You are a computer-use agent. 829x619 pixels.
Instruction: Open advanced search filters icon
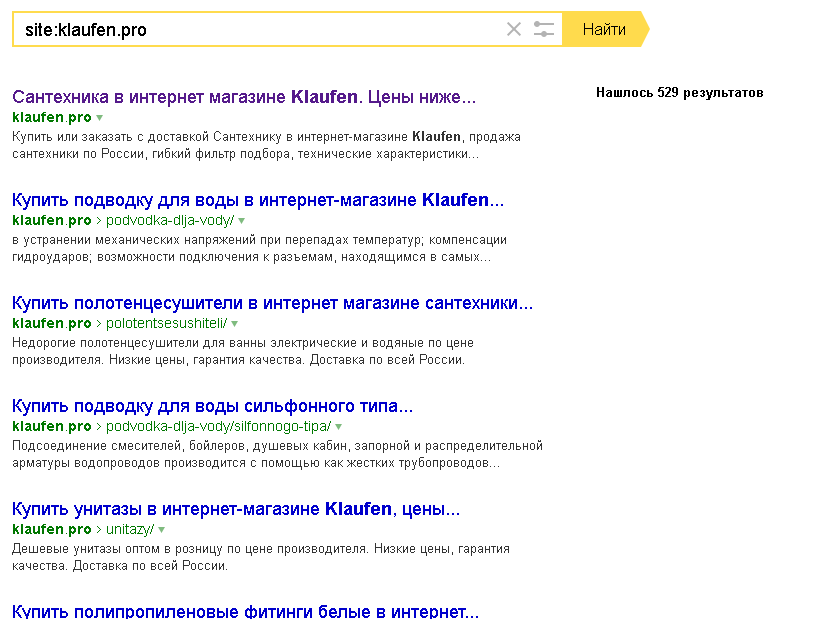(x=544, y=30)
